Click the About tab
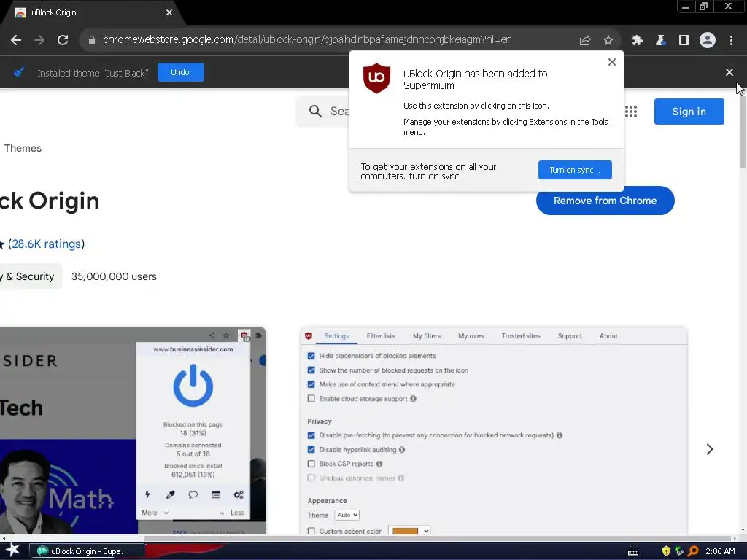Viewport: 747px width, 560px height. 608,336
